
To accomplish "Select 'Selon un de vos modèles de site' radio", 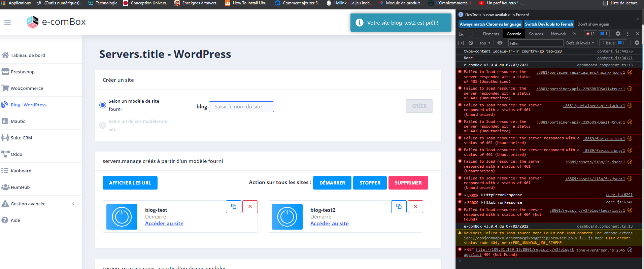I will click(x=103, y=125).
